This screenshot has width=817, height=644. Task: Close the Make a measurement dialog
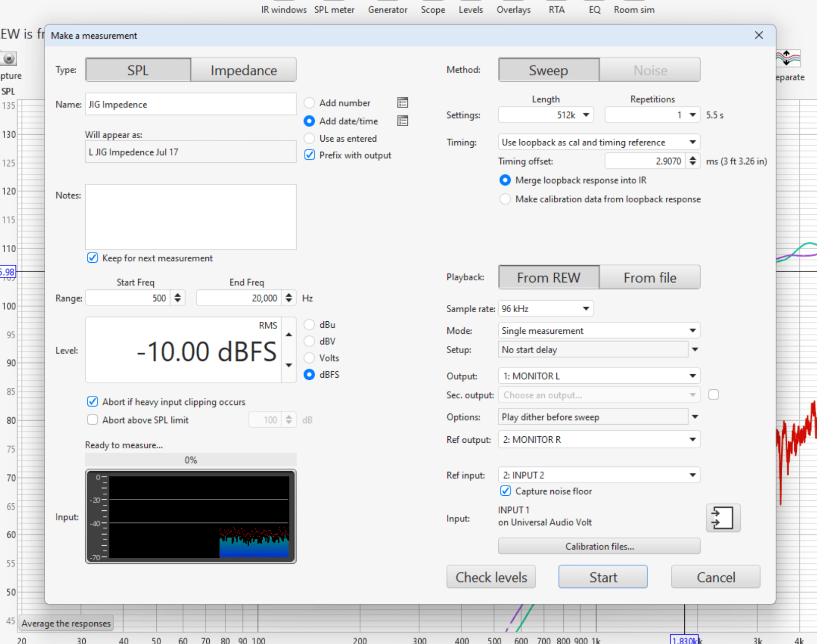click(758, 35)
